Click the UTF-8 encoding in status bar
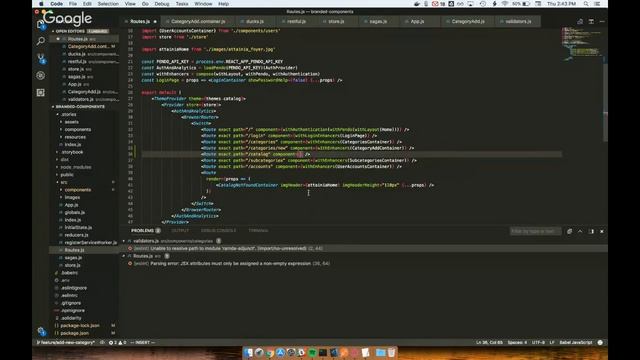Image resolution: width=640 pixels, height=360 pixels. coord(538,342)
